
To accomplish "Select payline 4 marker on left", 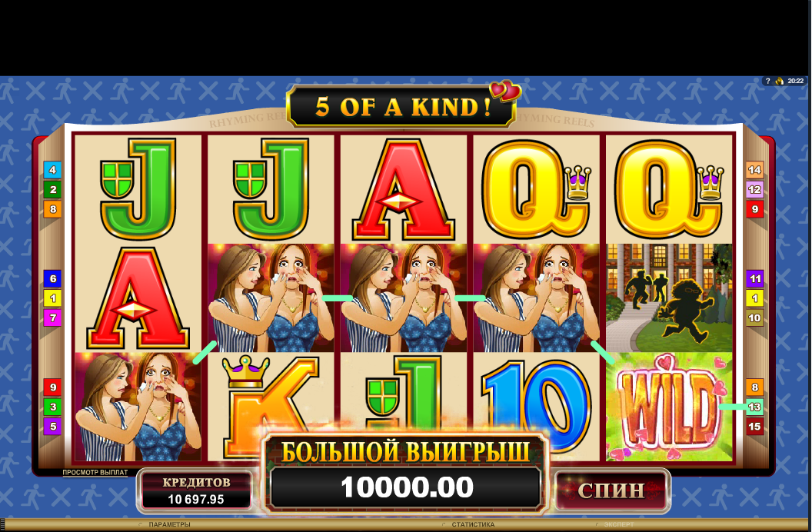I will click(52, 170).
